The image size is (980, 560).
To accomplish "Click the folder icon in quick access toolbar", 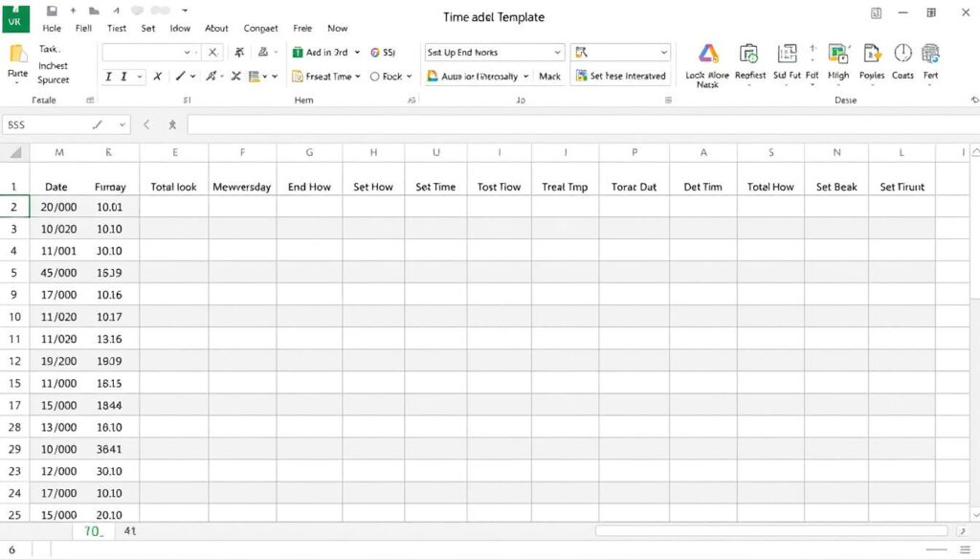I will pyautogui.click(x=94, y=11).
